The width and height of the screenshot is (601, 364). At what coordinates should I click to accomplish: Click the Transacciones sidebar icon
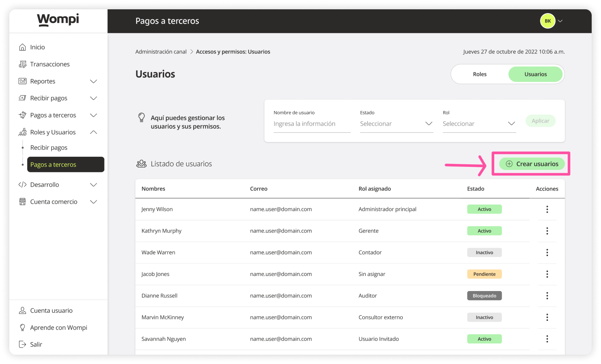pyautogui.click(x=23, y=64)
